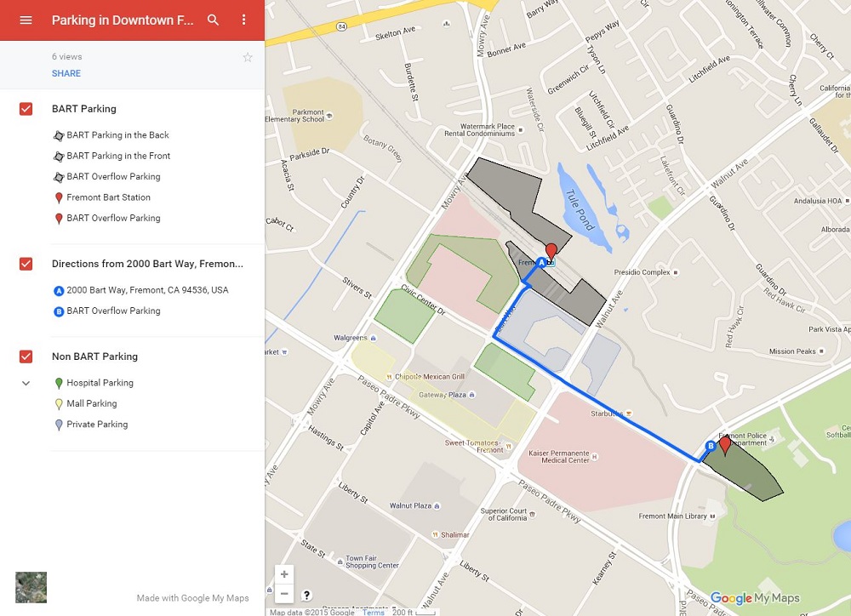Open map help question mark button
The width and height of the screenshot is (851, 616).
tap(306, 596)
